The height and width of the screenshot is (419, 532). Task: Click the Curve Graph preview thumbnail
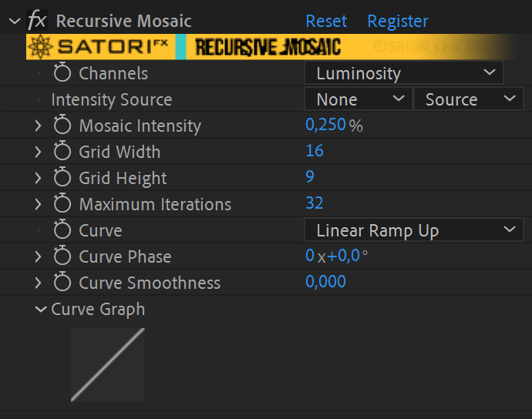[107, 365]
